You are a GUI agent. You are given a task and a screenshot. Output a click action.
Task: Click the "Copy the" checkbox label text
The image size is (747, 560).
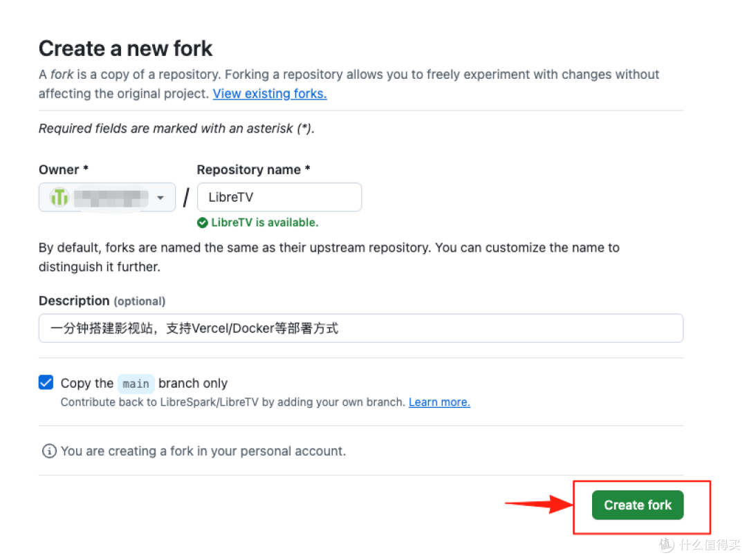86,383
